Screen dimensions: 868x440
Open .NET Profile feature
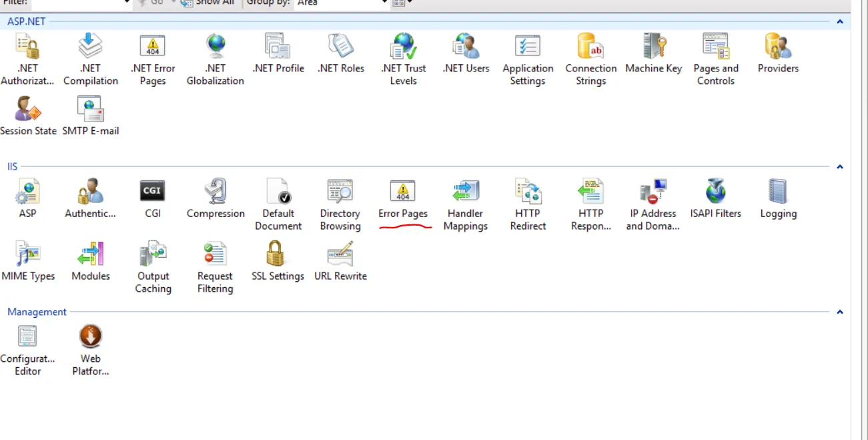pos(278,53)
